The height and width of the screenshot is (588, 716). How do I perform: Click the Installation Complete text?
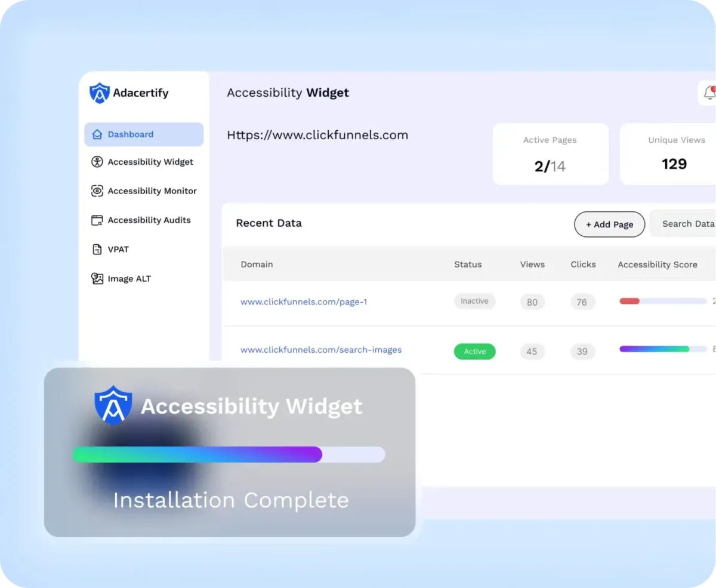231,500
